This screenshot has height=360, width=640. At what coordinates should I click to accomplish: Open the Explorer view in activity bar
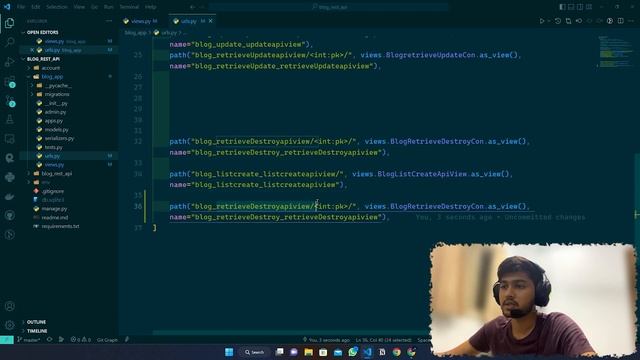point(9,23)
